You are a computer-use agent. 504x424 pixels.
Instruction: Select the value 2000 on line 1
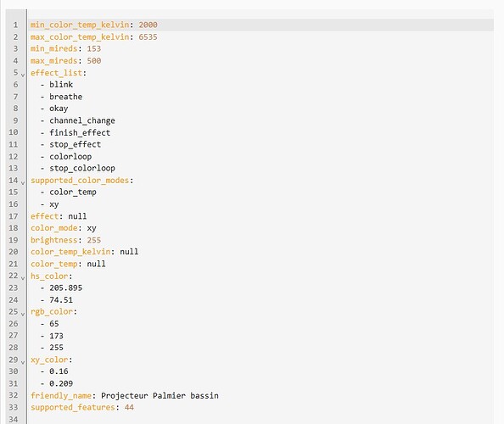(x=148, y=25)
